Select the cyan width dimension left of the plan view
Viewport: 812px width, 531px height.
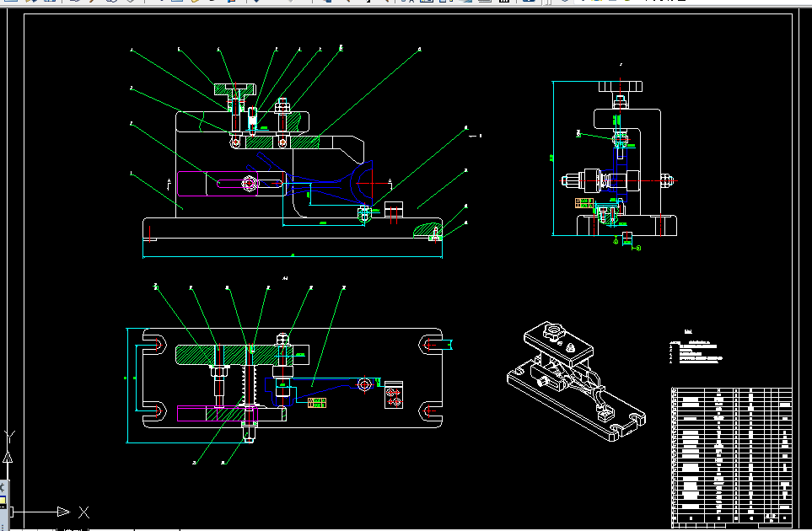[126, 385]
